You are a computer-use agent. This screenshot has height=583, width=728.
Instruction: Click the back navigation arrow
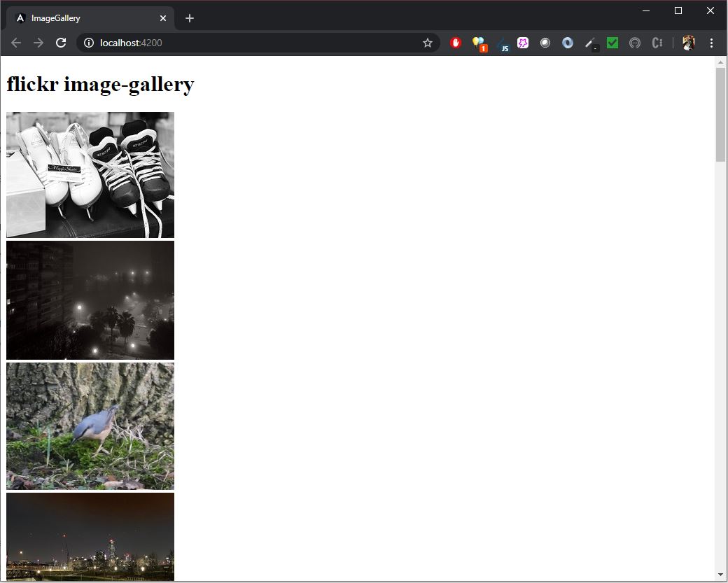(15, 43)
